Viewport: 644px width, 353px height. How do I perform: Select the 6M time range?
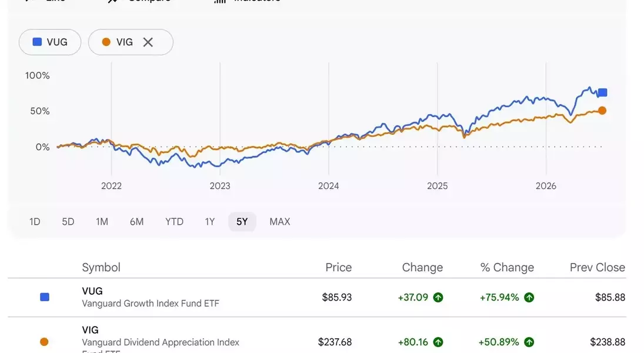137,222
